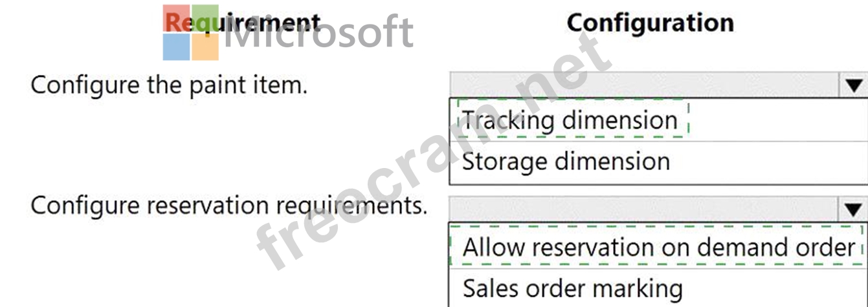Open the paint item configuration dropdown arrow
This screenshot has height=307, width=868.
pyautogui.click(x=853, y=85)
